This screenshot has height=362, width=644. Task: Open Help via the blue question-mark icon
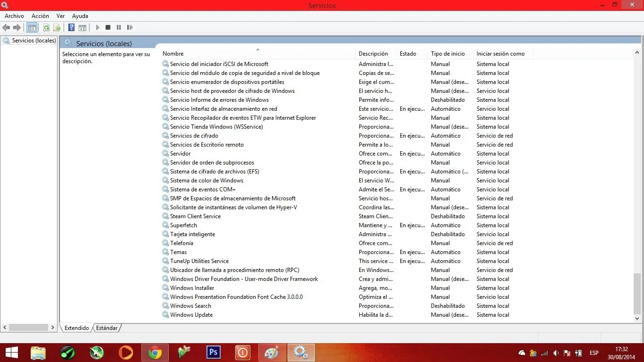(x=72, y=28)
